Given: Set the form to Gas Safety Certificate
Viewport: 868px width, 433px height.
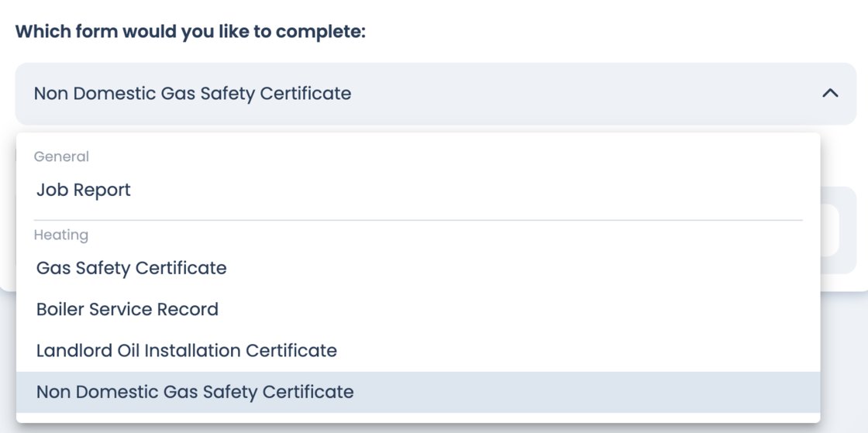Looking at the screenshot, I should (x=132, y=269).
